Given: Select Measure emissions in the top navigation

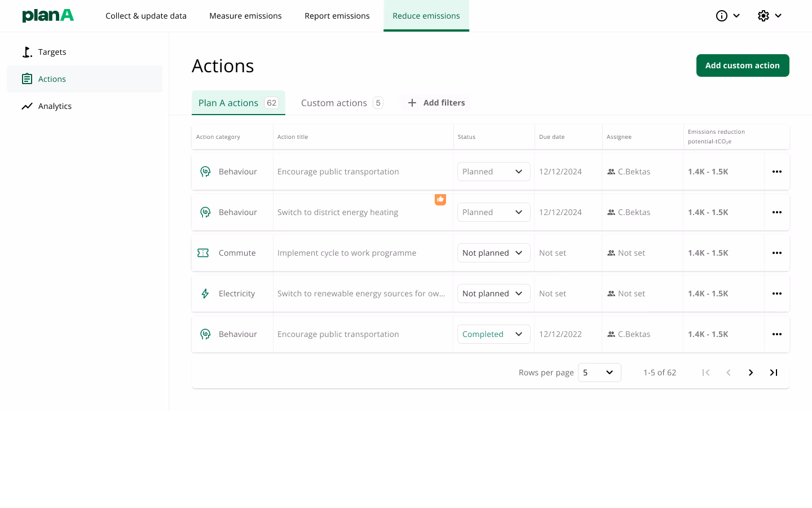Looking at the screenshot, I should (245, 15).
